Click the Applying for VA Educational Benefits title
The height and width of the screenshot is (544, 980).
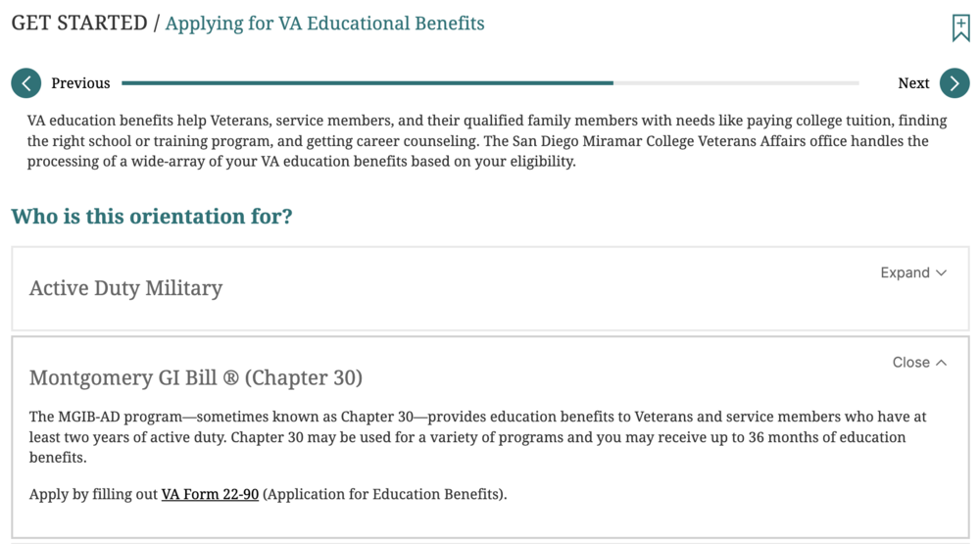point(324,24)
